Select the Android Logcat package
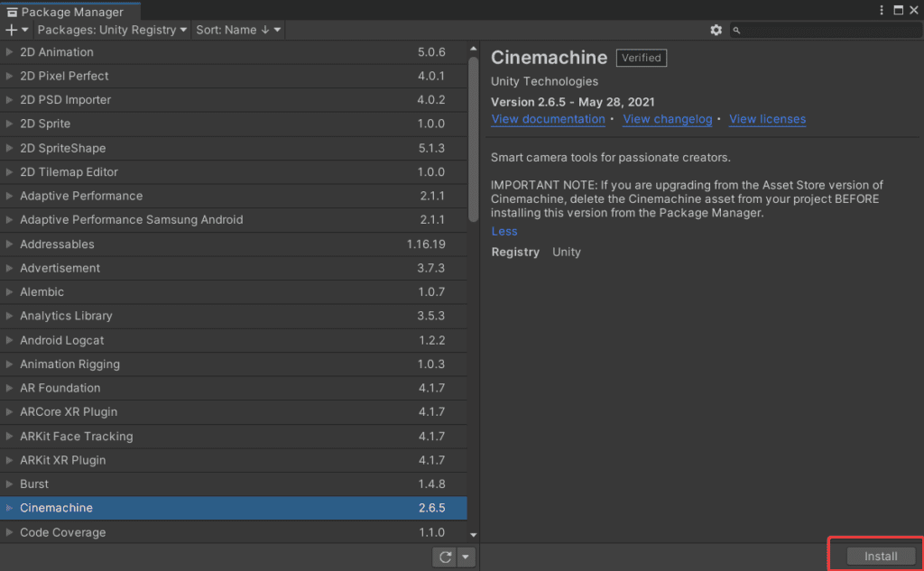This screenshot has width=924, height=571. click(x=234, y=340)
